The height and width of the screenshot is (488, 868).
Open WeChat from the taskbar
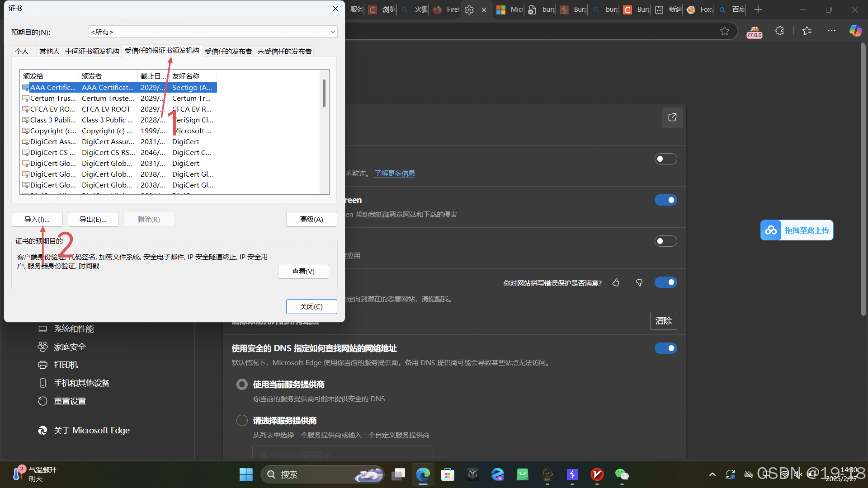(622, 474)
